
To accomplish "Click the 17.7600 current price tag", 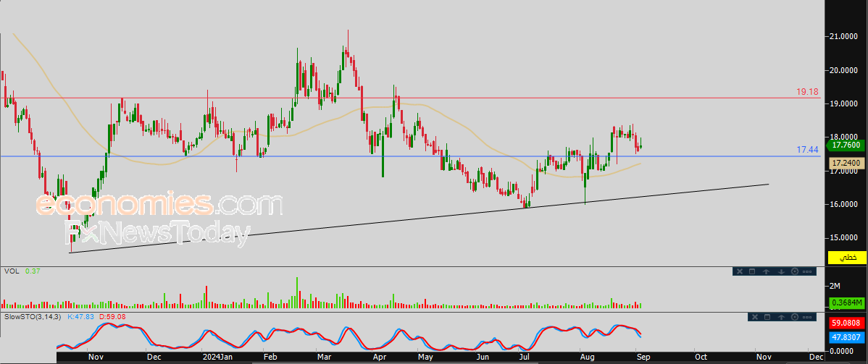I will pyautogui.click(x=846, y=145).
